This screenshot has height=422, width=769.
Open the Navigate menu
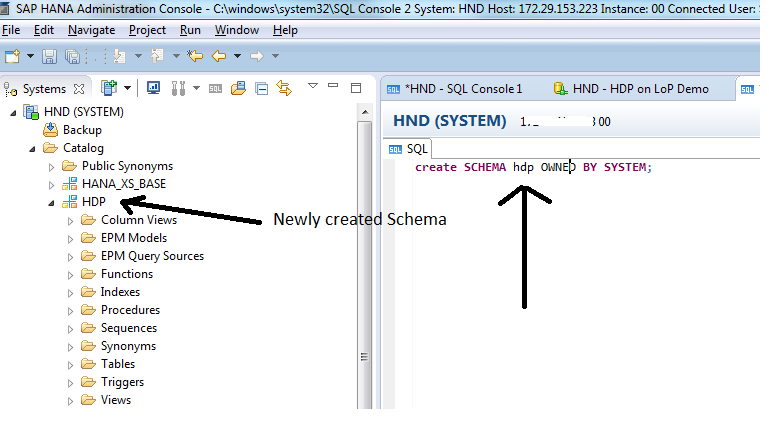pos(91,30)
